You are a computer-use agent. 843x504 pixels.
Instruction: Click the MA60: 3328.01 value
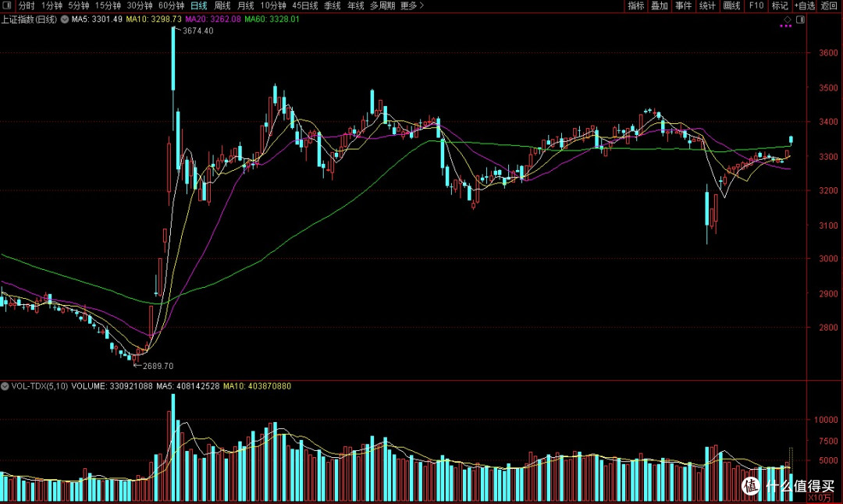272,20
